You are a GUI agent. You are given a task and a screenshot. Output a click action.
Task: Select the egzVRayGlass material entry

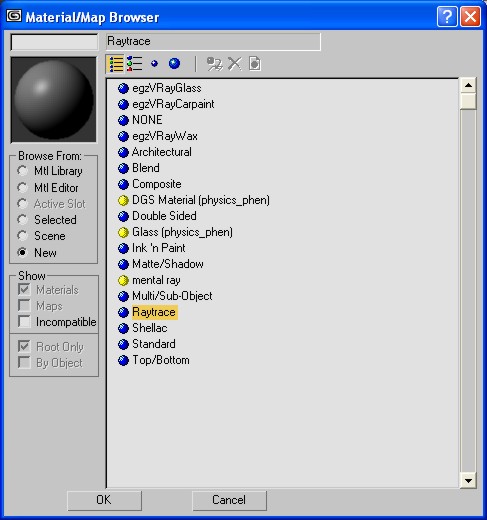160,88
